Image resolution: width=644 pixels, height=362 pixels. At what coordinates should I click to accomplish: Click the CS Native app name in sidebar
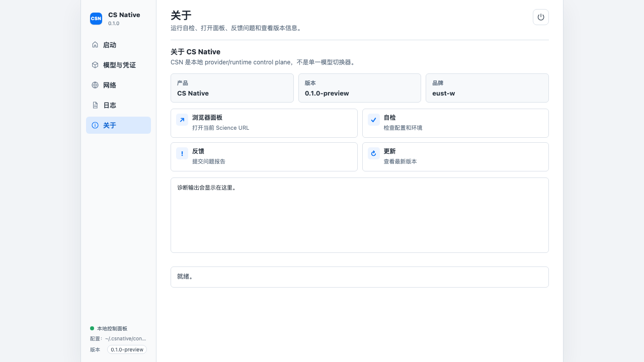[x=124, y=15]
